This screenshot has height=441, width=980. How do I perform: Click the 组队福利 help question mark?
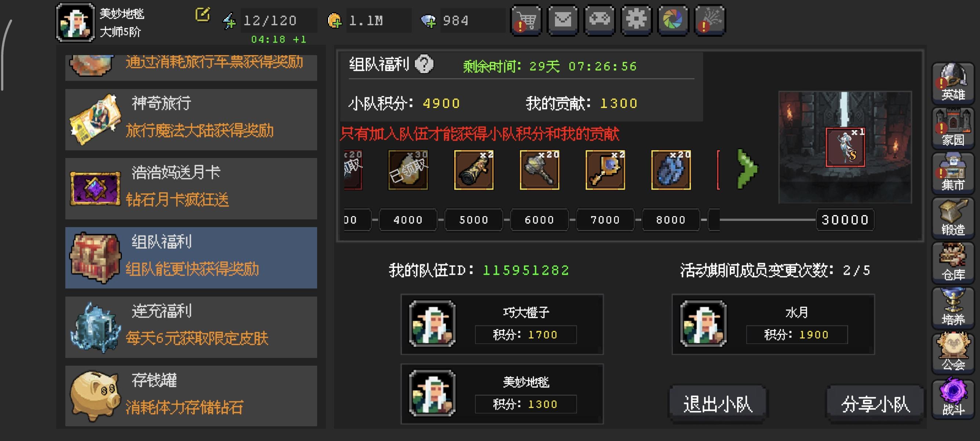[x=424, y=64]
